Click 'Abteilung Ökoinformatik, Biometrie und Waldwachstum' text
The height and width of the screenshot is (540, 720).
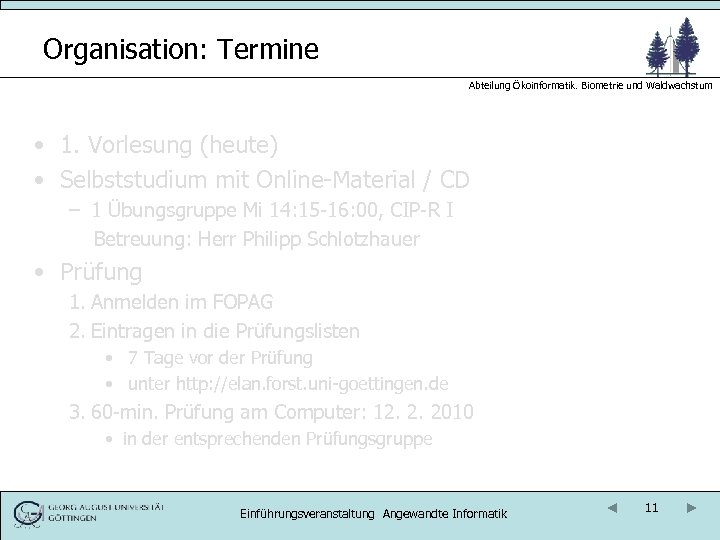click(x=591, y=85)
